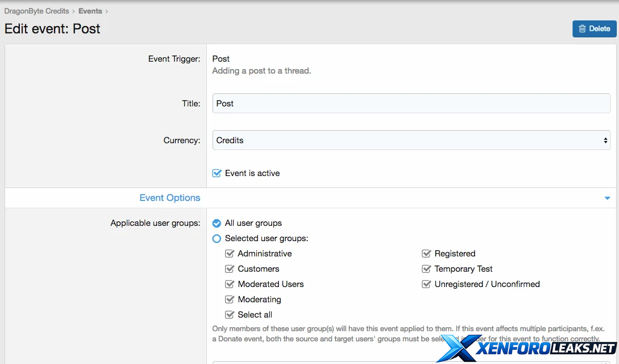The image size is (619, 364).
Task: Uncheck the Customers user group
Action: pos(230,269)
